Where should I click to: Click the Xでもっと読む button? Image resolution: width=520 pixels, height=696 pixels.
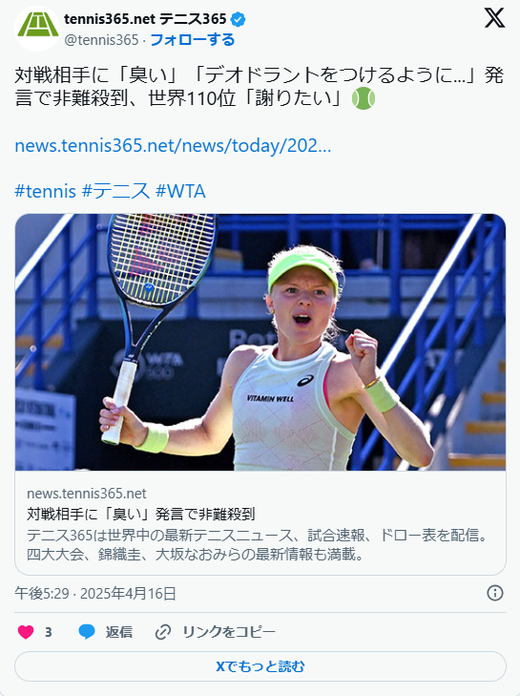(x=260, y=666)
